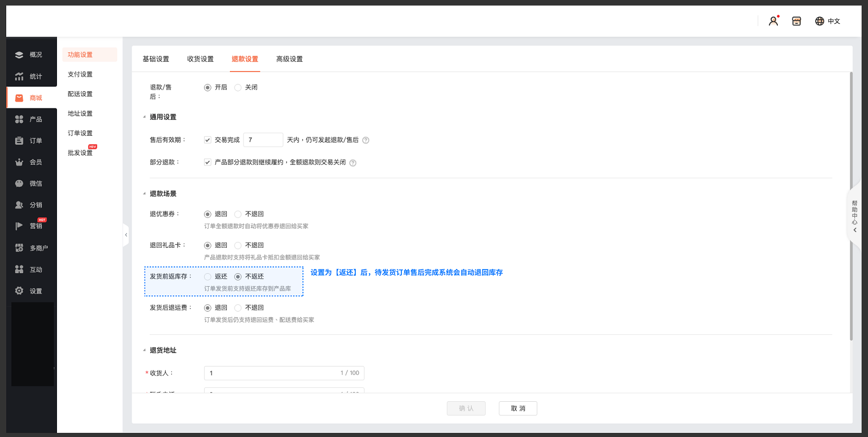
Task: Collapse the submenu panel with arrow handle
Action: [126, 235]
